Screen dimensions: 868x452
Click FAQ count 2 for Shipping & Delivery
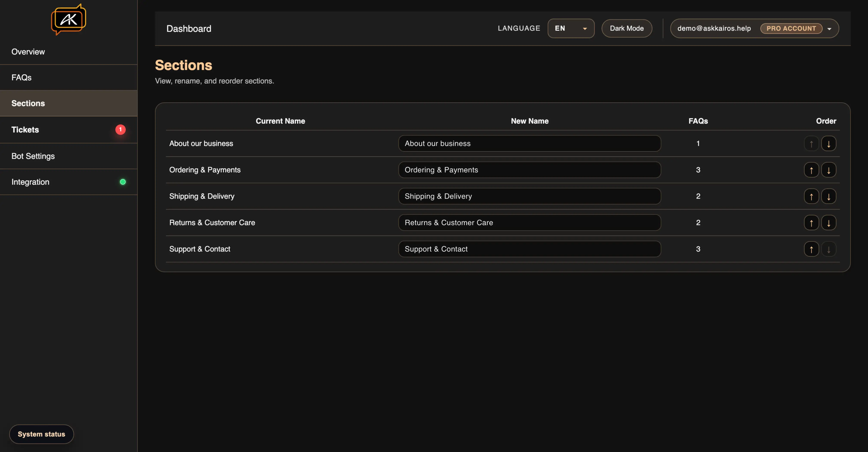(698, 196)
